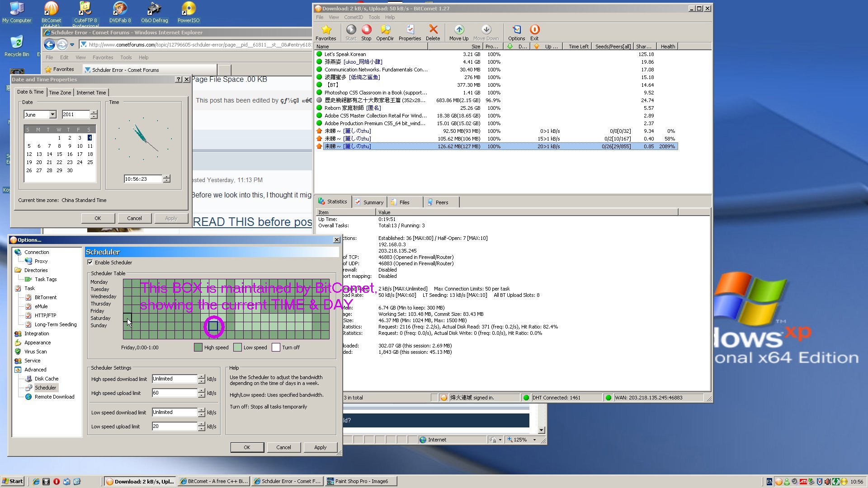This screenshot has width=868, height=488.
Task: Click OK in the Date and Time dialog
Action: tap(98, 218)
